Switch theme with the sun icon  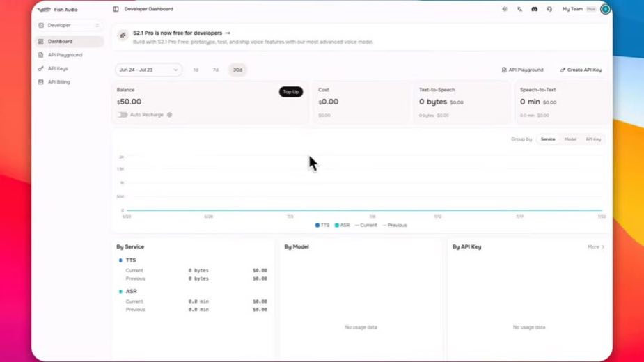(x=504, y=9)
